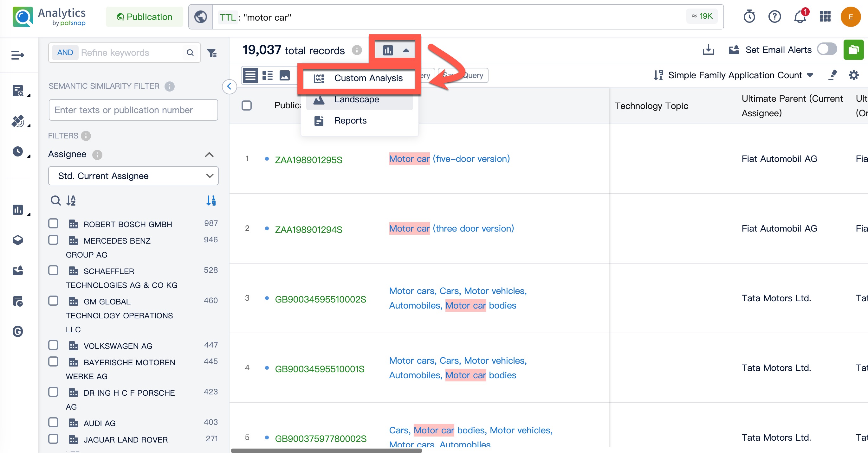This screenshot has height=453, width=868.
Task: Click the highlight pen icon
Action: click(x=832, y=75)
